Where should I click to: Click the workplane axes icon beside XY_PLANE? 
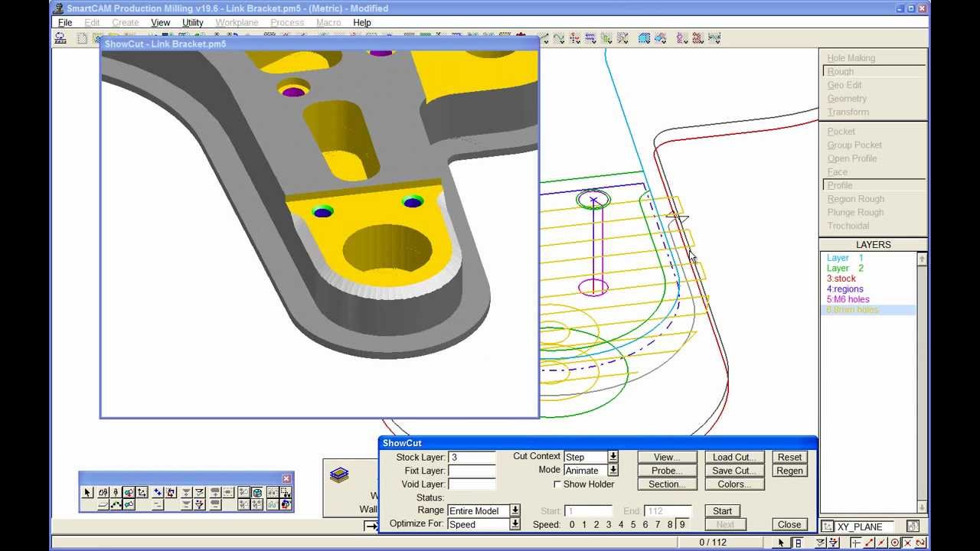click(x=828, y=527)
